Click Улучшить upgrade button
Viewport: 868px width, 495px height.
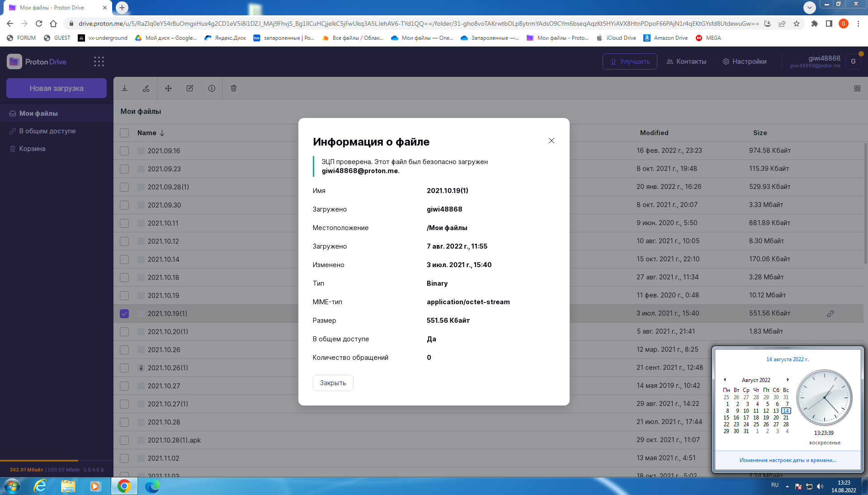[630, 61]
